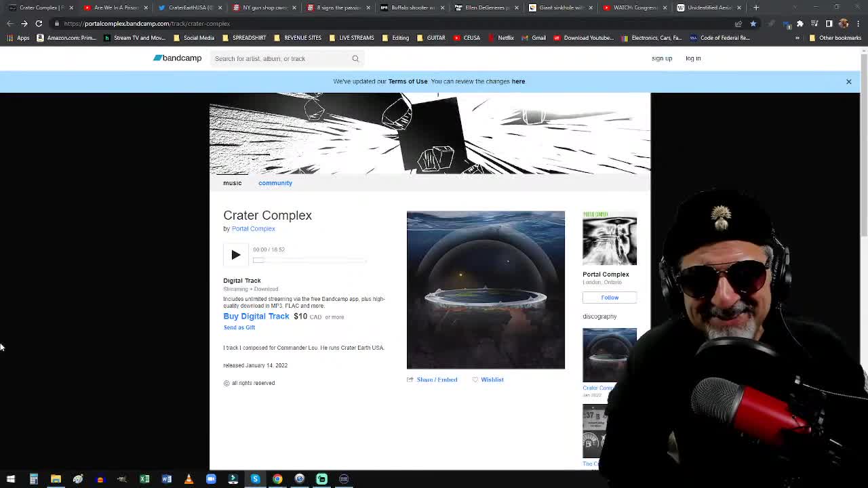The height and width of the screenshot is (488, 868).
Task: Open the Code of Federal Re... bookmark
Action: tap(719, 38)
